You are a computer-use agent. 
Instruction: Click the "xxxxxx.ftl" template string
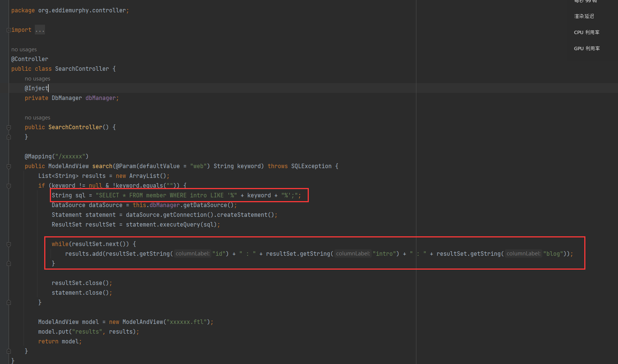click(187, 322)
